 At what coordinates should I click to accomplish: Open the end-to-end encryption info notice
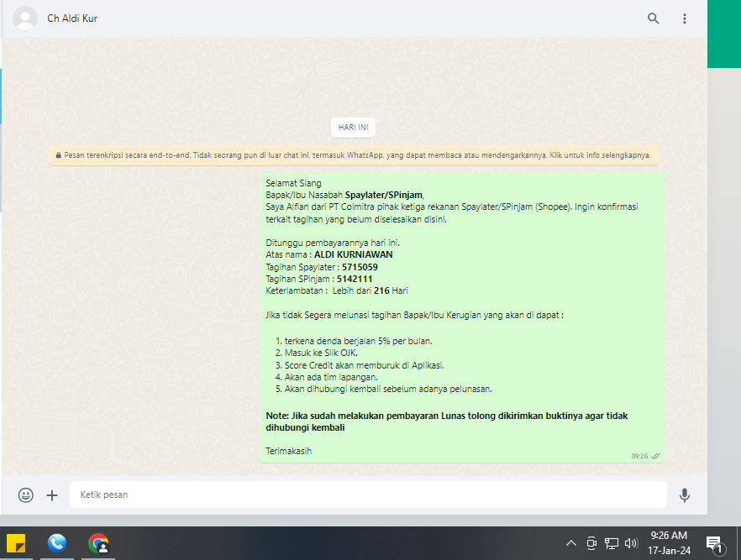tap(353, 154)
